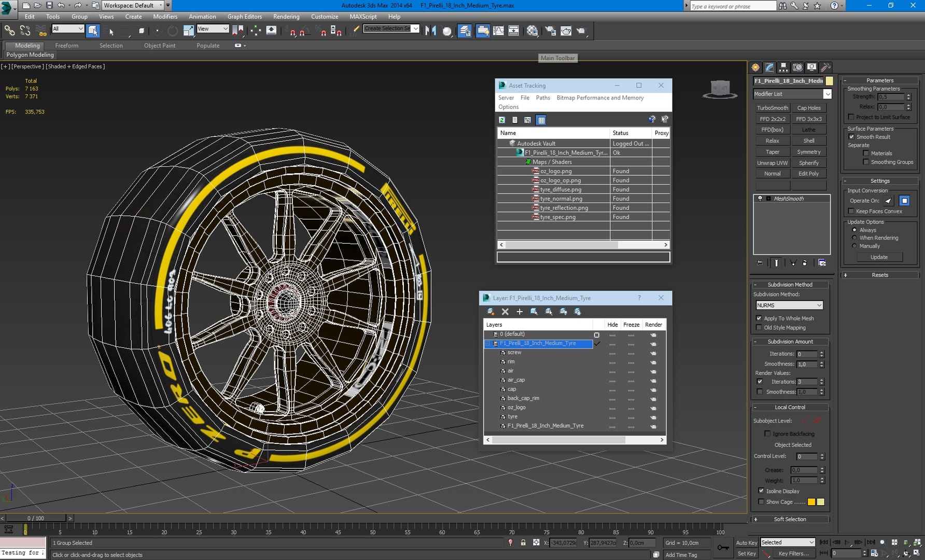Click the Update button

pyautogui.click(x=879, y=257)
